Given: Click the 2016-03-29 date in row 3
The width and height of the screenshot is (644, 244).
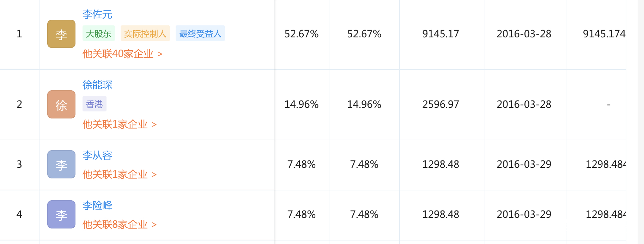Looking at the screenshot, I should point(524,164).
